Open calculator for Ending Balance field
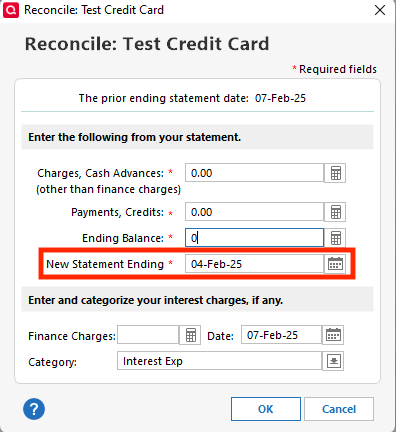The width and height of the screenshot is (396, 432). pyautogui.click(x=335, y=238)
